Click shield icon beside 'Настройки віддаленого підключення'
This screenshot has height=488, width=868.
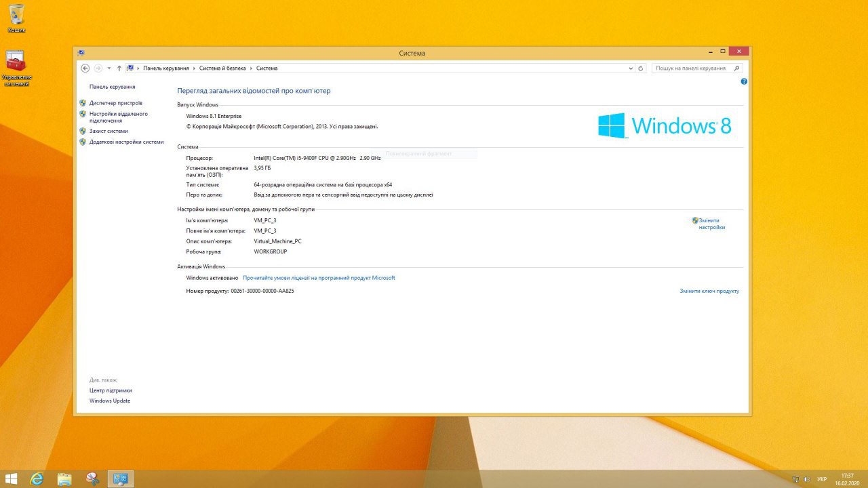pyautogui.click(x=83, y=114)
